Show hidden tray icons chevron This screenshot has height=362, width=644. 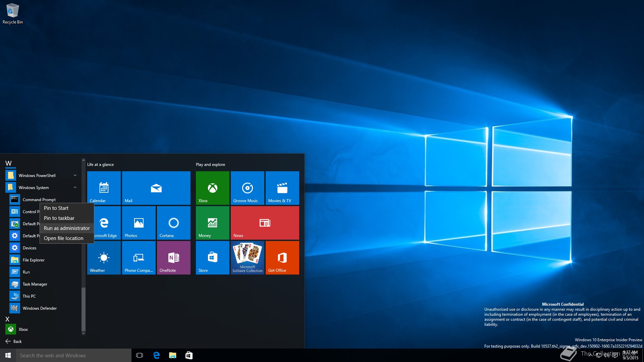(x=590, y=355)
